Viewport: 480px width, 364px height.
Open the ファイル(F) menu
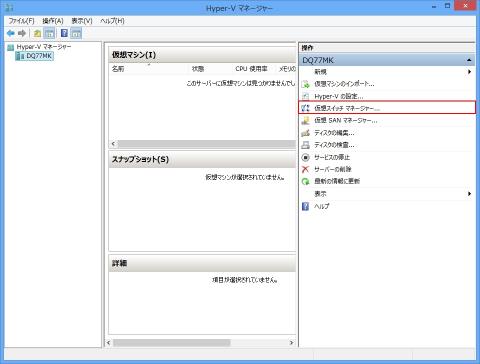pyautogui.click(x=21, y=21)
